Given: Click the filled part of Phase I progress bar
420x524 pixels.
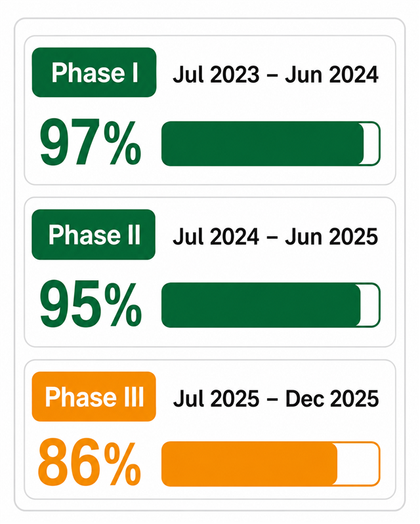Looking at the screenshot, I should (x=262, y=144).
